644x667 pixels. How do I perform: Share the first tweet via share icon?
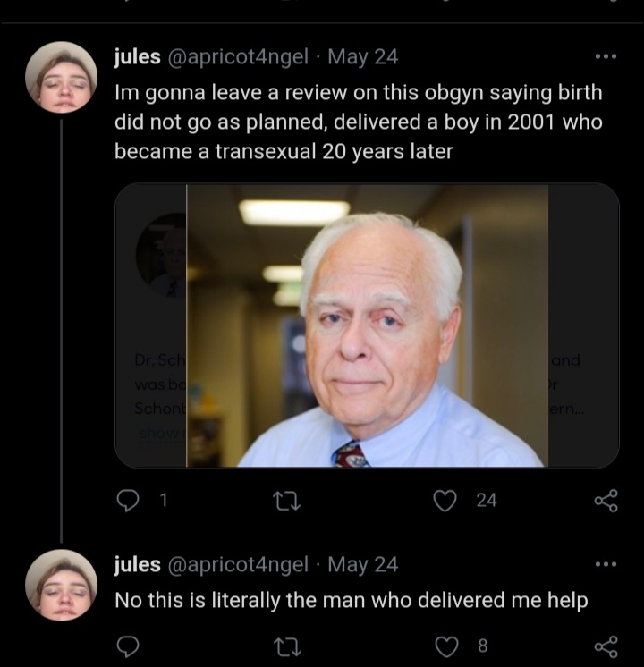click(606, 501)
